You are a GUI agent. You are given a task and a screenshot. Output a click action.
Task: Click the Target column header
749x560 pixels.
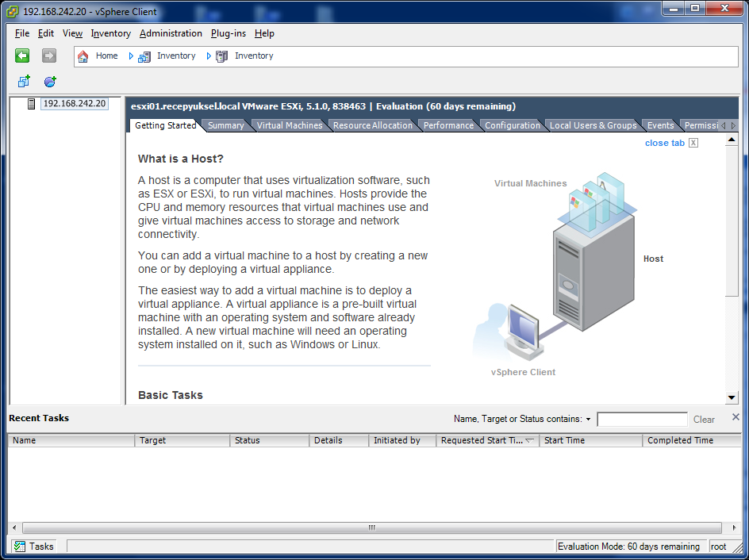coord(182,441)
